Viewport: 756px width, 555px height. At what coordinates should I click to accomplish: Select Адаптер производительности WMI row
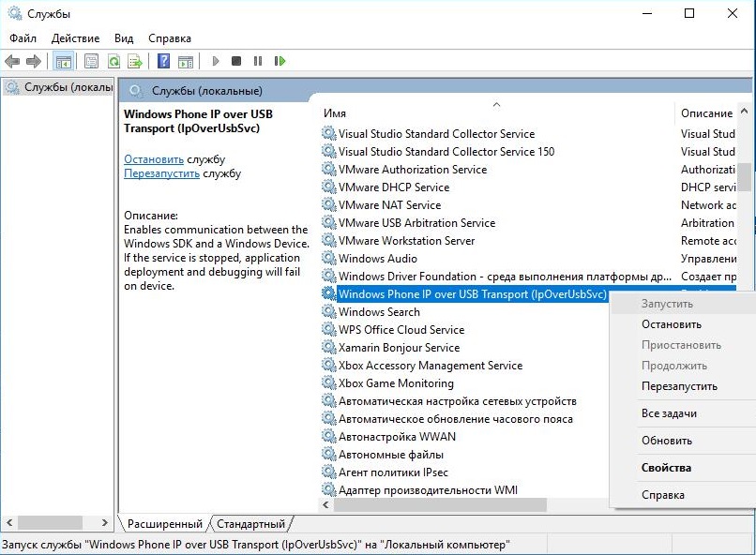click(x=428, y=490)
